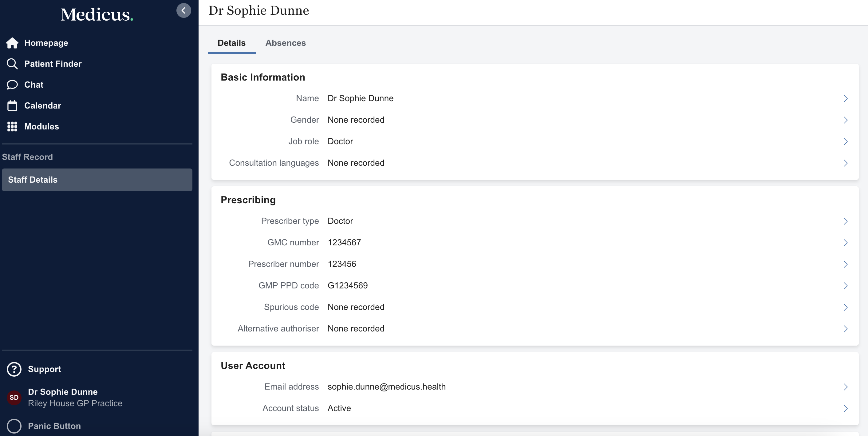Select the Details tab

[231, 43]
